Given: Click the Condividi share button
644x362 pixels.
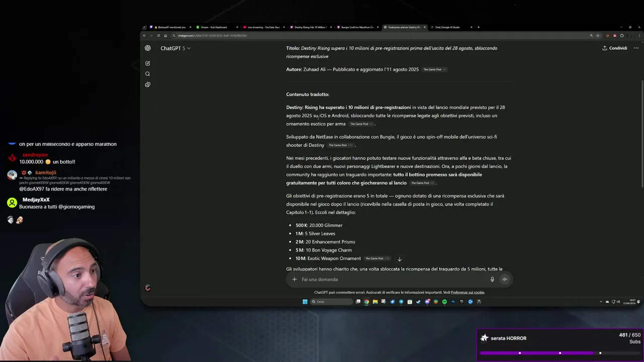Looking at the screenshot, I should [615, 48].
